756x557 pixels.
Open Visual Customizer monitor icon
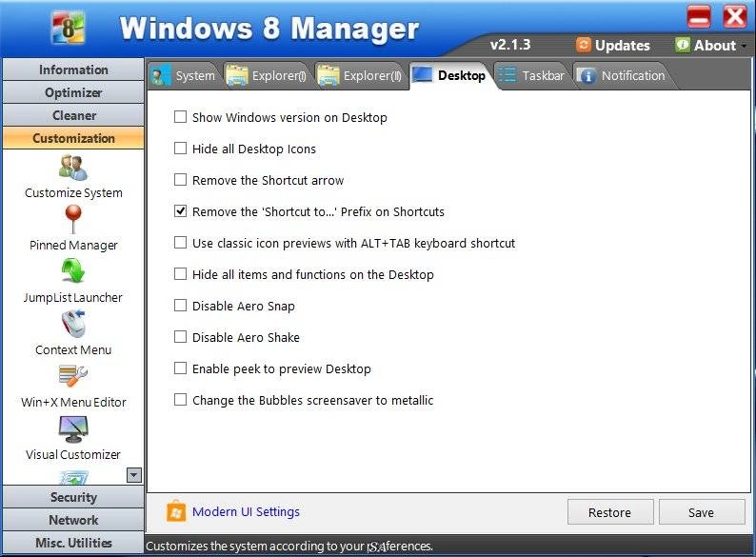[73, 429]
